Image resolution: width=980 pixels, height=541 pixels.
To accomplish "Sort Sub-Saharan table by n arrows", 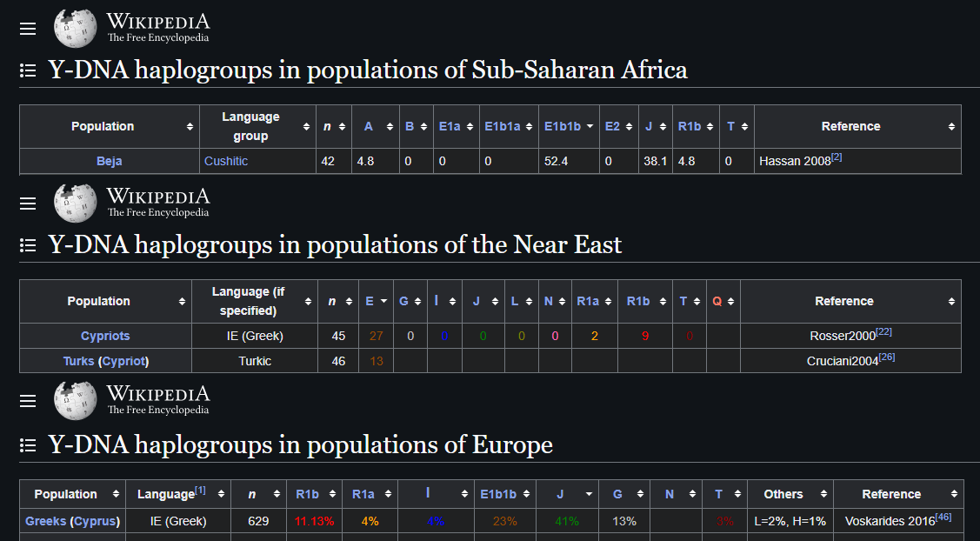I will (x=342, y=127).
